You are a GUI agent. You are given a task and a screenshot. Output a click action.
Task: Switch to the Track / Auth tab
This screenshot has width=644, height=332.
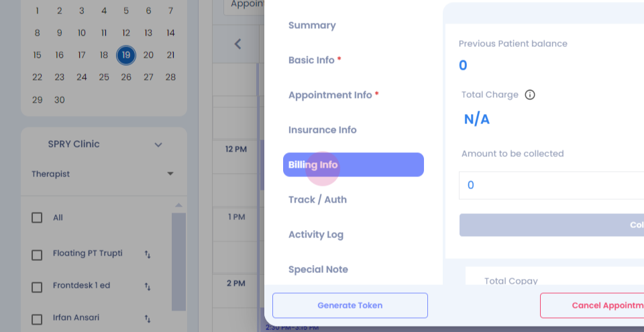pyautogui.click(x=317, y=200)
